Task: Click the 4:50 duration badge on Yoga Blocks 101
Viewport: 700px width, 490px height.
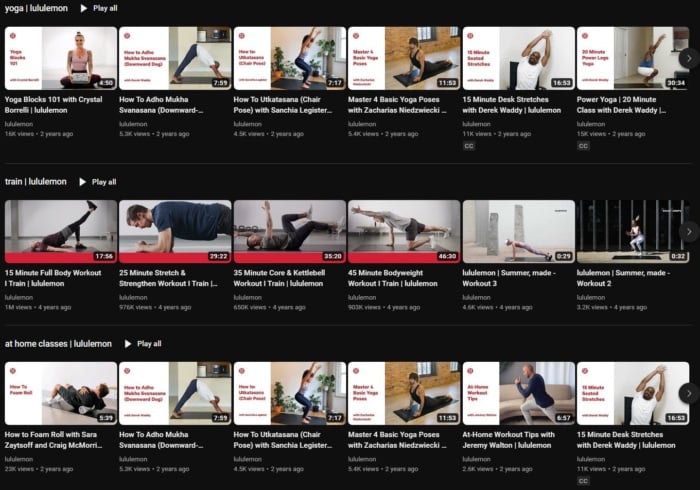Action: click(106, 83)
